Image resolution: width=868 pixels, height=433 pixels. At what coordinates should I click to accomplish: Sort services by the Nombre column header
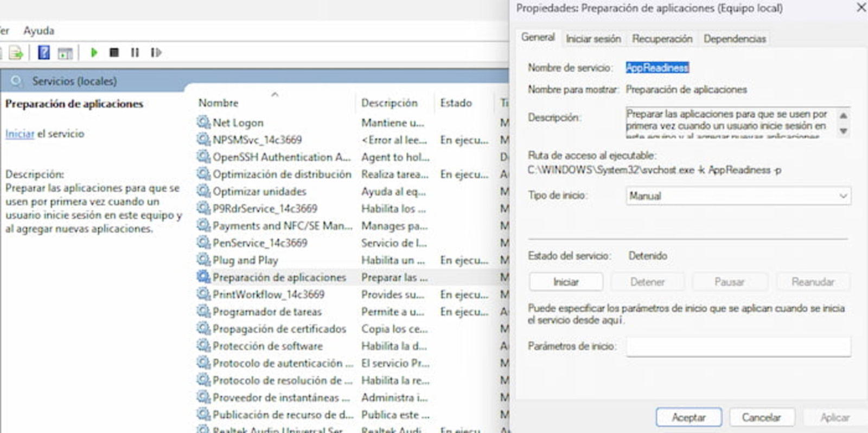[218, 102]
